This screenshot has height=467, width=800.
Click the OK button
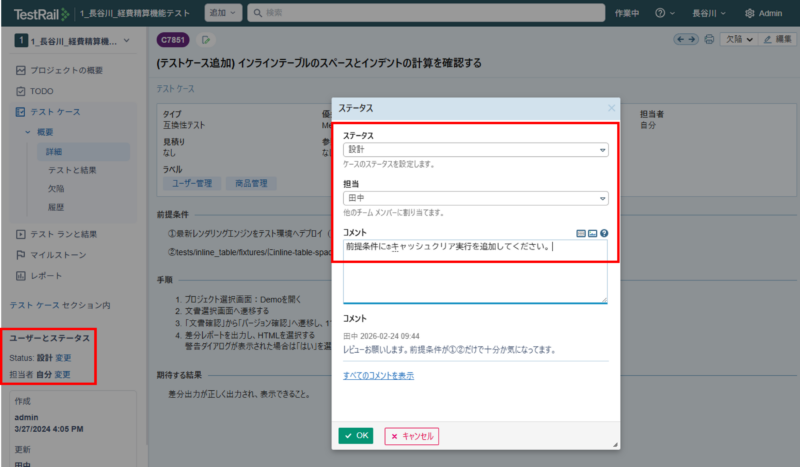point(356,436)
